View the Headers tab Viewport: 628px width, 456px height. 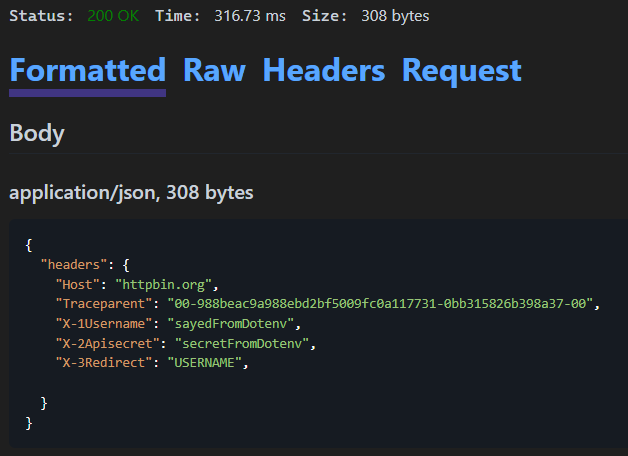tap(324, 70)
